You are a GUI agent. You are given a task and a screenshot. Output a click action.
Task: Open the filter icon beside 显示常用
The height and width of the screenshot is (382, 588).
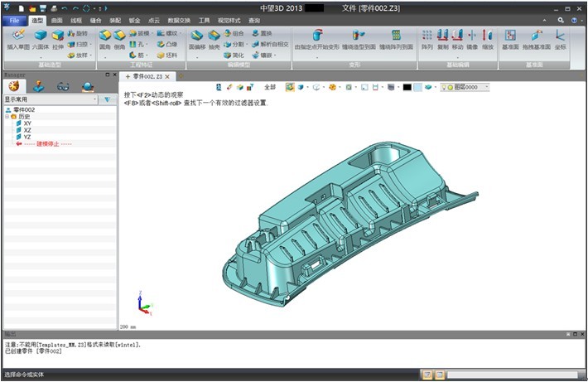(x=108, y=99)
